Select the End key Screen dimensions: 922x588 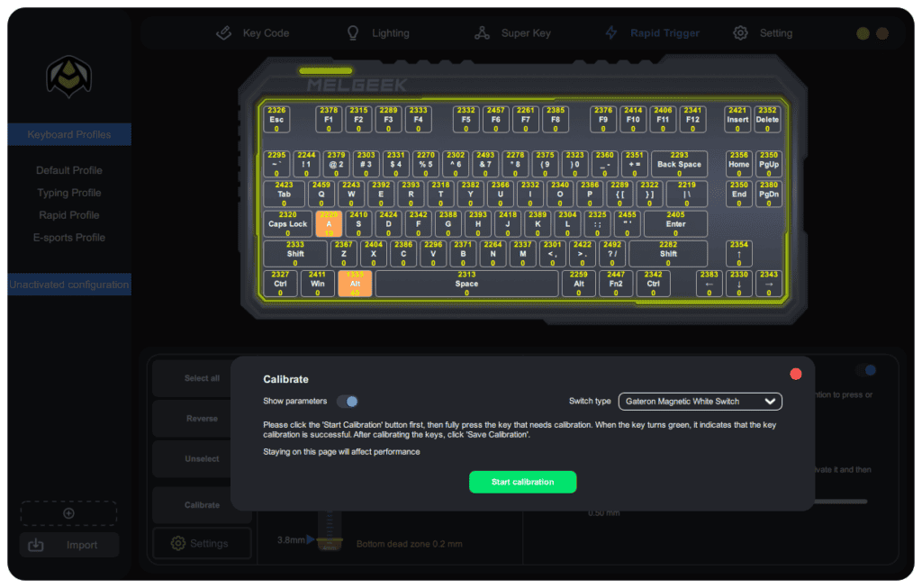739,194
